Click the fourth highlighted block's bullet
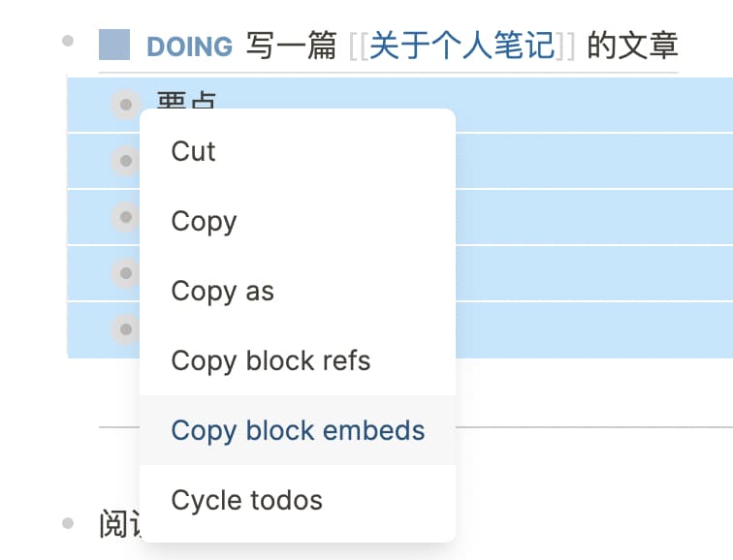This screenshot has width=733, height=560. click(126, 273)
